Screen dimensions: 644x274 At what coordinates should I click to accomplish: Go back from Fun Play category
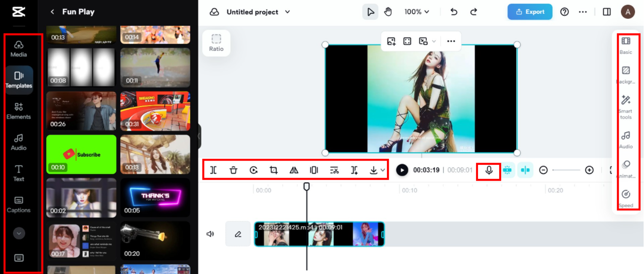(x=52, y=12)
